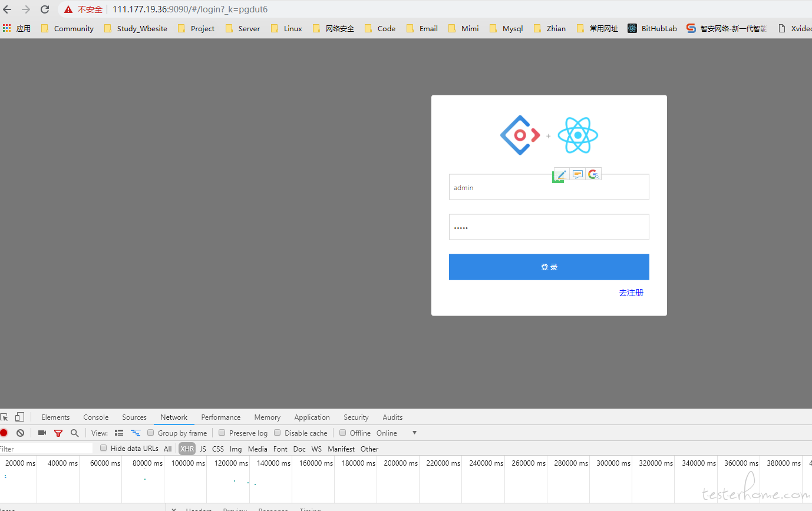Expand the Zhian bookmark folder

(x=550, y=28)
